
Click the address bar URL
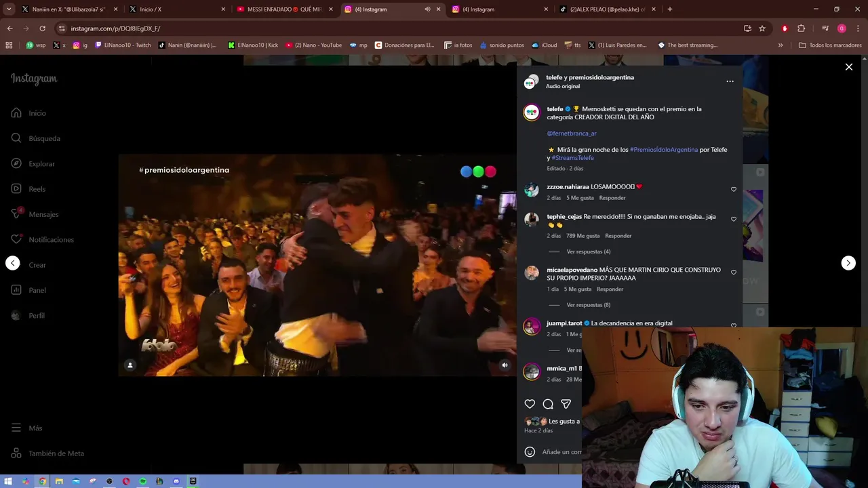pyautogui.click(x=115, y=28)
